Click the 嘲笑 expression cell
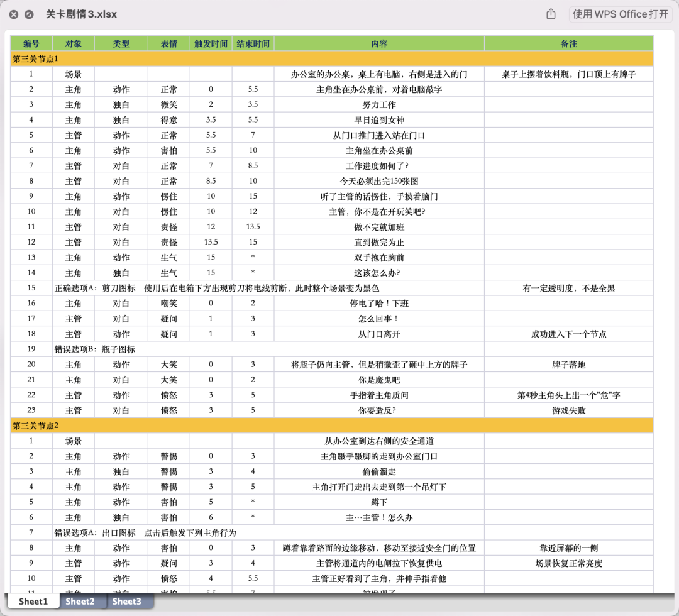This screenshot has height=616, width=679. point(169,304)
